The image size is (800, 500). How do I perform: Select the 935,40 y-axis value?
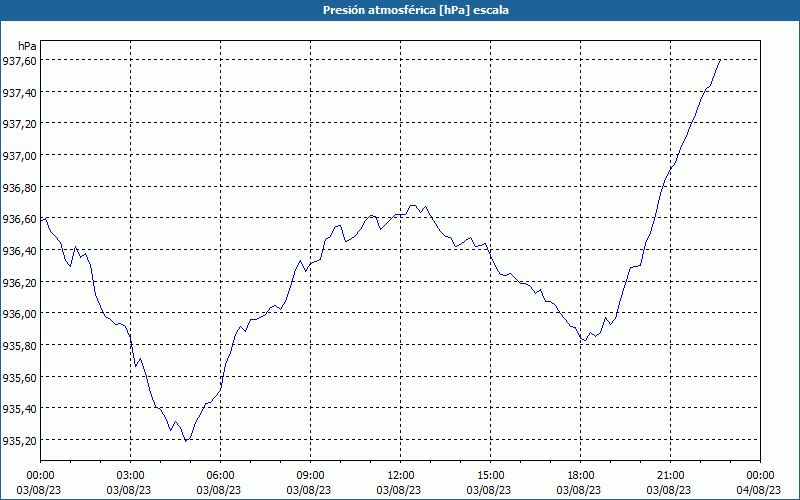coord(19,409)
